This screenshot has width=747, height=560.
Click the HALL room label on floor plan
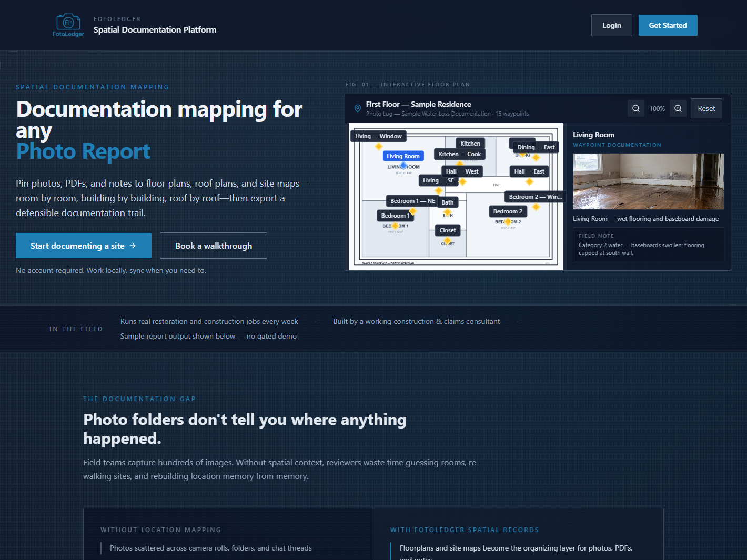(x=497, y=185)
